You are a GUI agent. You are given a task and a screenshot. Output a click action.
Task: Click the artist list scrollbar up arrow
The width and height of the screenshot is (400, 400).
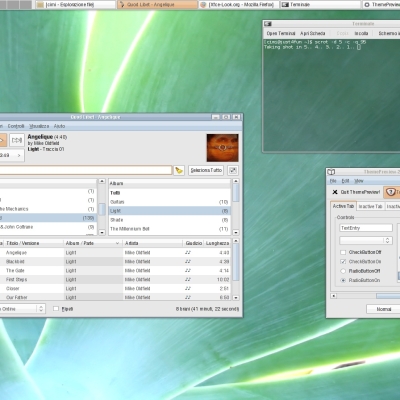102,181
